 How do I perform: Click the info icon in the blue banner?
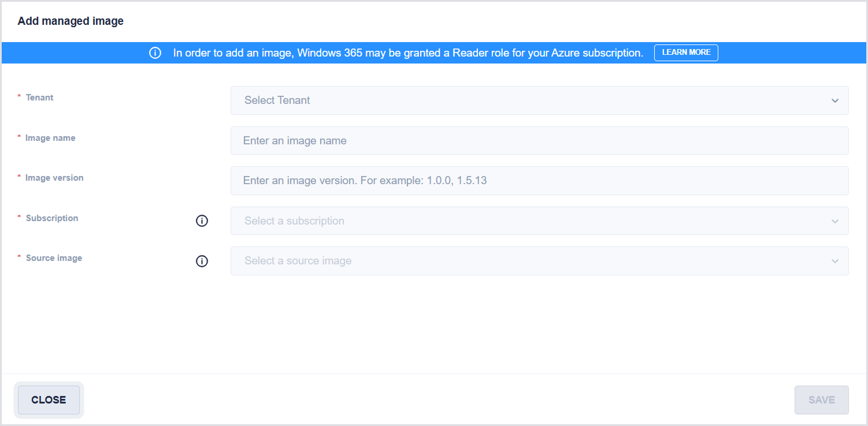(155, 53)
